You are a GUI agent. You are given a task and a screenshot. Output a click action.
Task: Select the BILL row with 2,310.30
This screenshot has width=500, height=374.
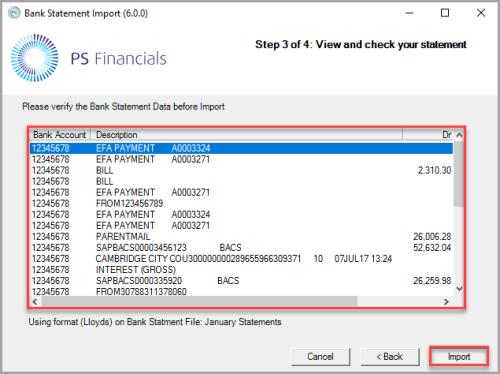(241, 170)
